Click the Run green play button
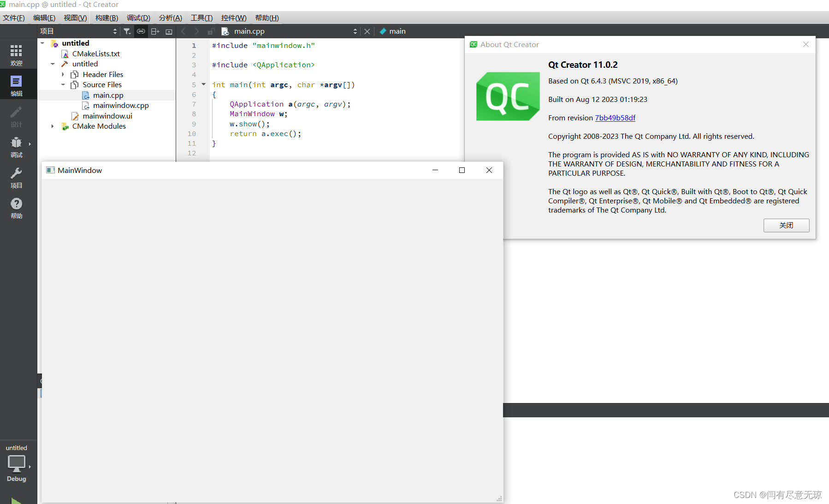 16,501
